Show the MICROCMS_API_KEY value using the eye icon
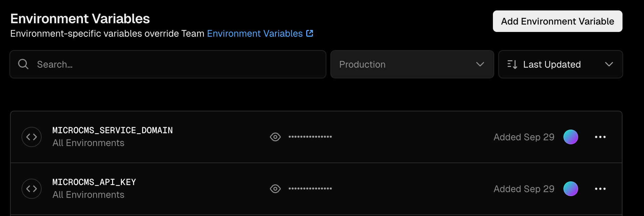 (x=275, y=189)
